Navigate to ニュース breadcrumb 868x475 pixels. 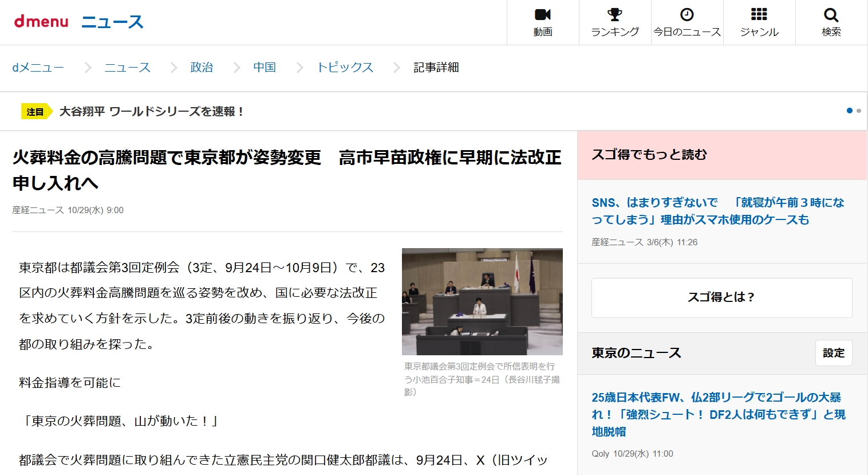point(128,68)
